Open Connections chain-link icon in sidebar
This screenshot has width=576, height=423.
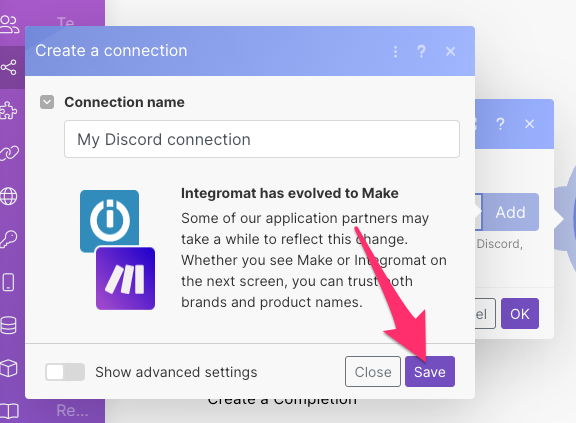tap(9, 153)
